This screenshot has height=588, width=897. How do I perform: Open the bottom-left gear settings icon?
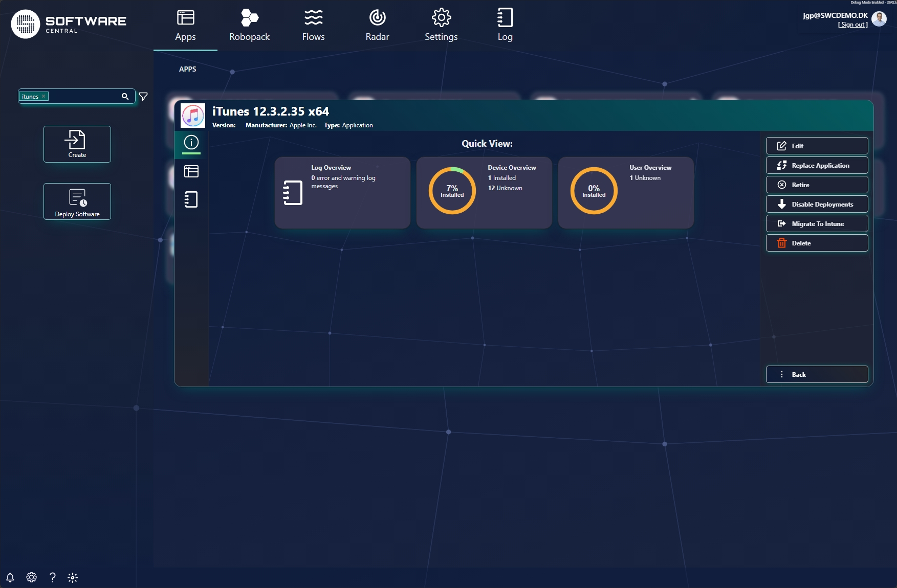coord(31,577)
